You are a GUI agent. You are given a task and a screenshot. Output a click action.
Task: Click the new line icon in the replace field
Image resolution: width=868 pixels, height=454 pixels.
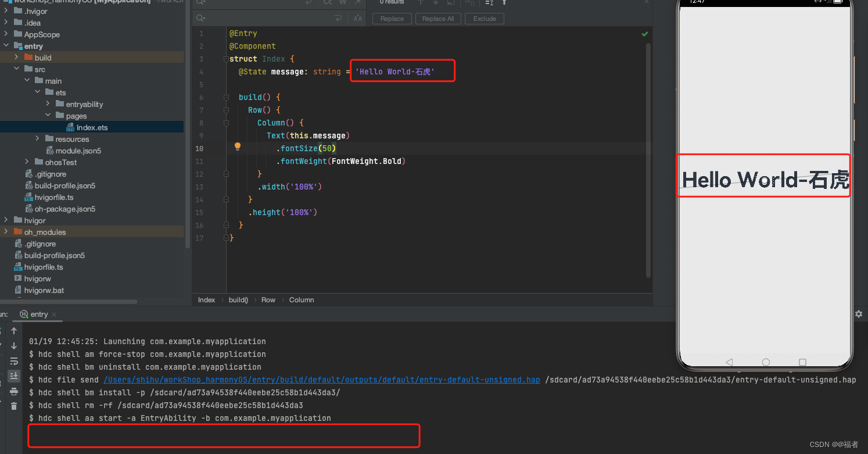[x=338, y=19]
